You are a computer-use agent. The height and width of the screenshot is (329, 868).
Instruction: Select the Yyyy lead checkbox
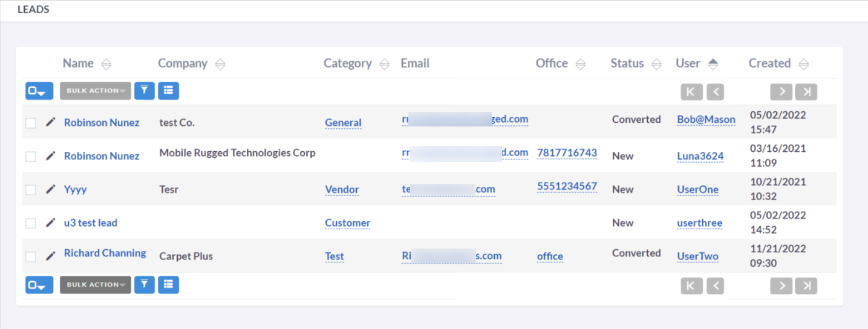(x=30, y=190)
